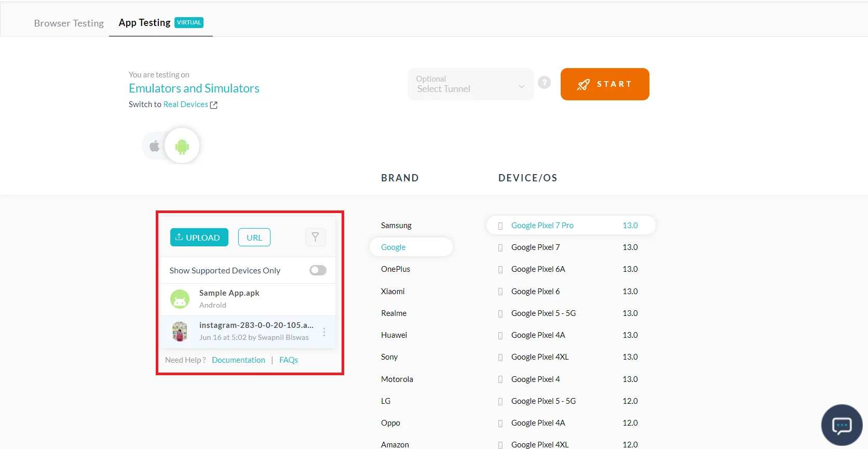Switch to Browser Testing tab
The image size is (868, 449).
69,23
